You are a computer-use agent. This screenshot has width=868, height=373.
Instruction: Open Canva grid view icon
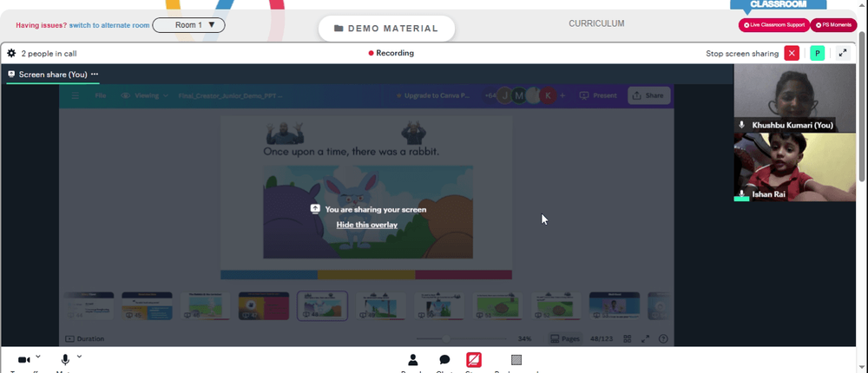coord(628,338)
